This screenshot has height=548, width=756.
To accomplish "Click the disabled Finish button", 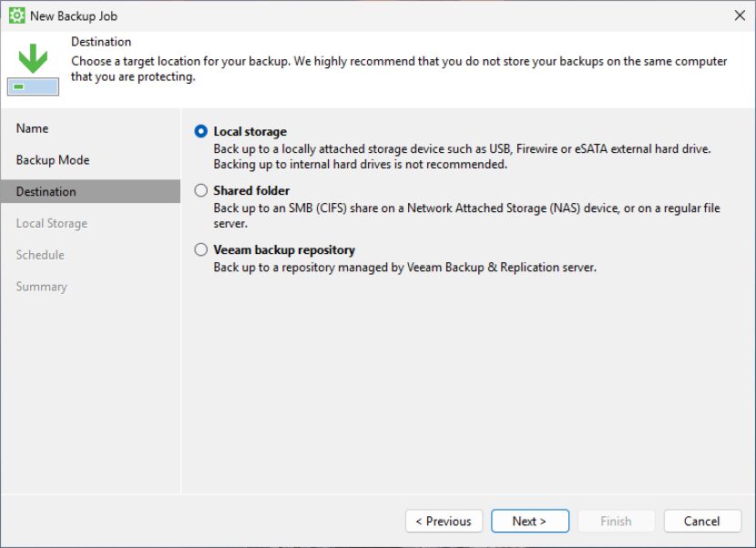I will (616, 521).
